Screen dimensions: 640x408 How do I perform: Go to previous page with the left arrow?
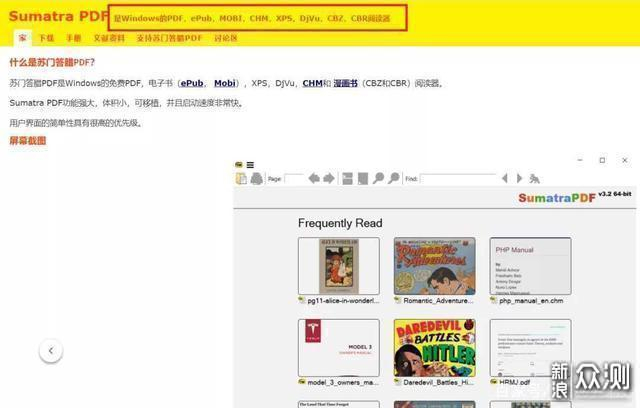point(314,178)
